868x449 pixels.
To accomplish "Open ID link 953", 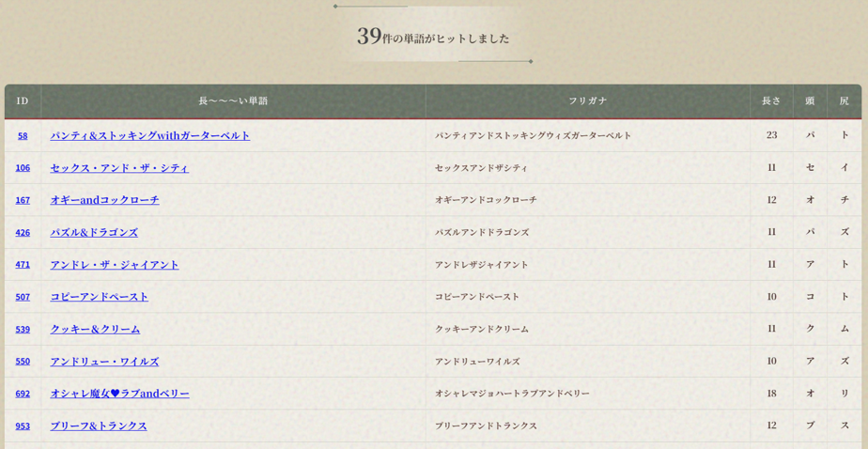I will tap(23, 426).
